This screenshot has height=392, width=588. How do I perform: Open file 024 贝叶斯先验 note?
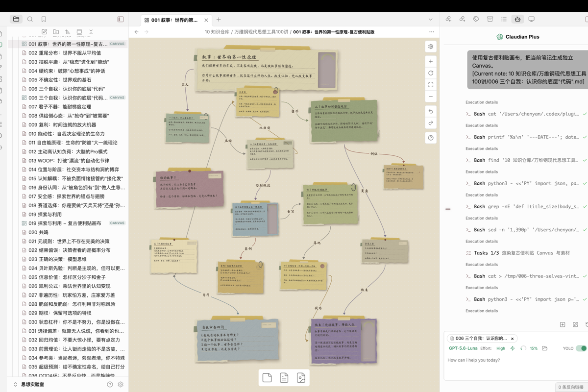pos(73,268)
